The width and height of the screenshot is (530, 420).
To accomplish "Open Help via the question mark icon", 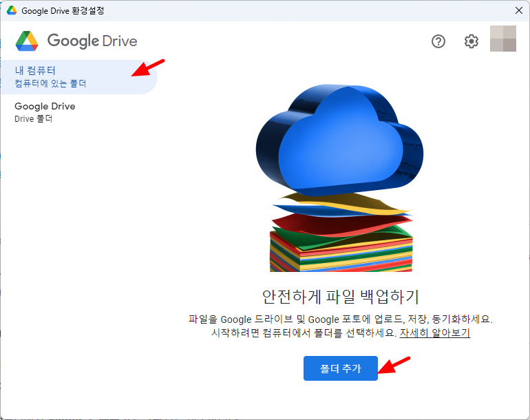I will 438,41.
